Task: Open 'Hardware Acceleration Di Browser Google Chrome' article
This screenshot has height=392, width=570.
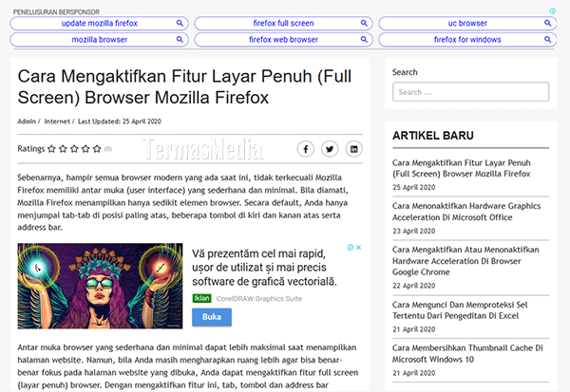Action: click(465, 261)
